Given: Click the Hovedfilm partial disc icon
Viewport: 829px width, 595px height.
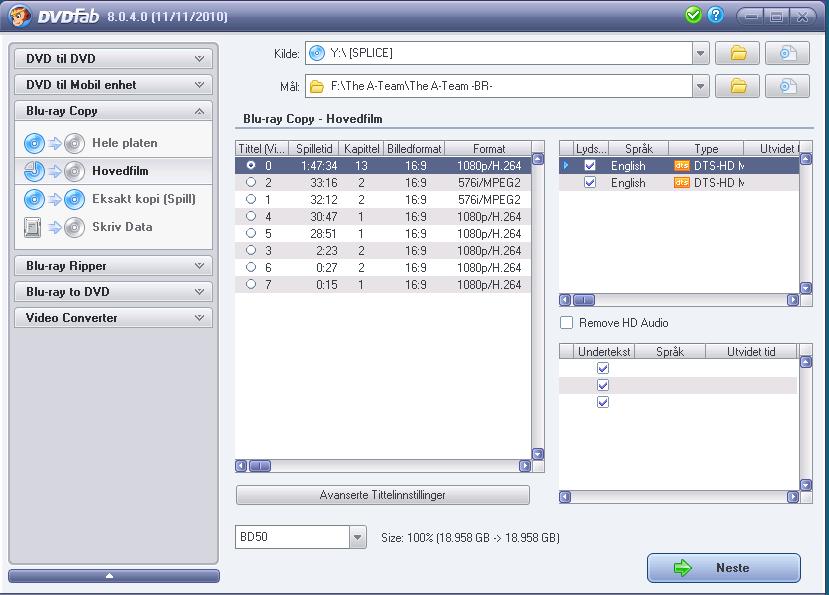Looking at the screenshot, I should click(54, 171).
